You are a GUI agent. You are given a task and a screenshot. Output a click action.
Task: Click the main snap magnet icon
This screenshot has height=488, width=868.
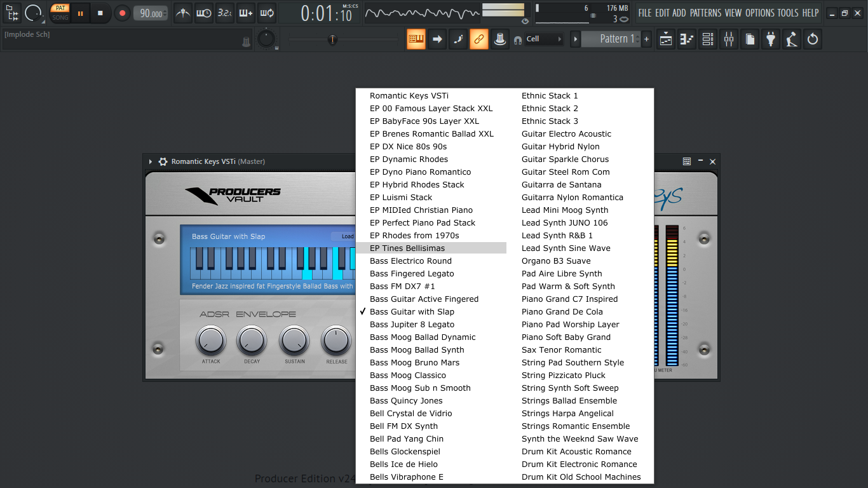(518, 39)
